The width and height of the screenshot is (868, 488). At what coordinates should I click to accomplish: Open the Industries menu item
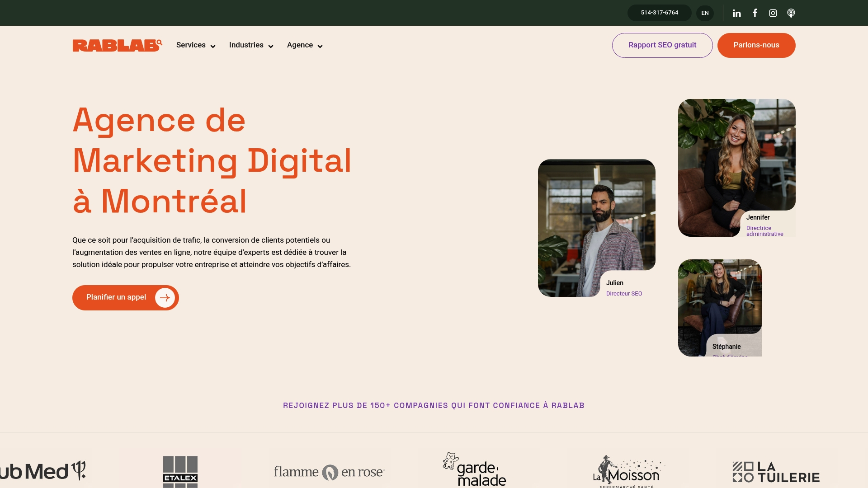(246, 45)
